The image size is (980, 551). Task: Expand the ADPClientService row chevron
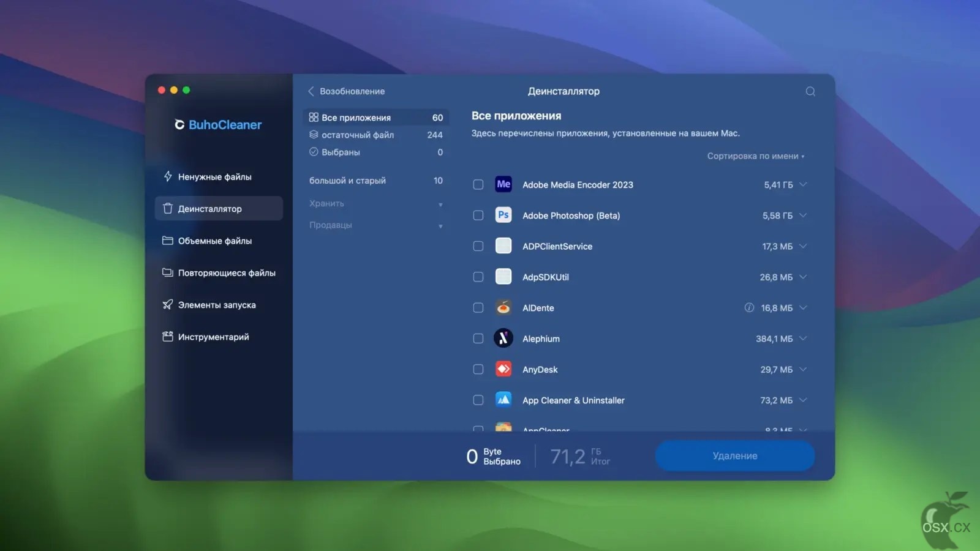(x=803, y=246)
